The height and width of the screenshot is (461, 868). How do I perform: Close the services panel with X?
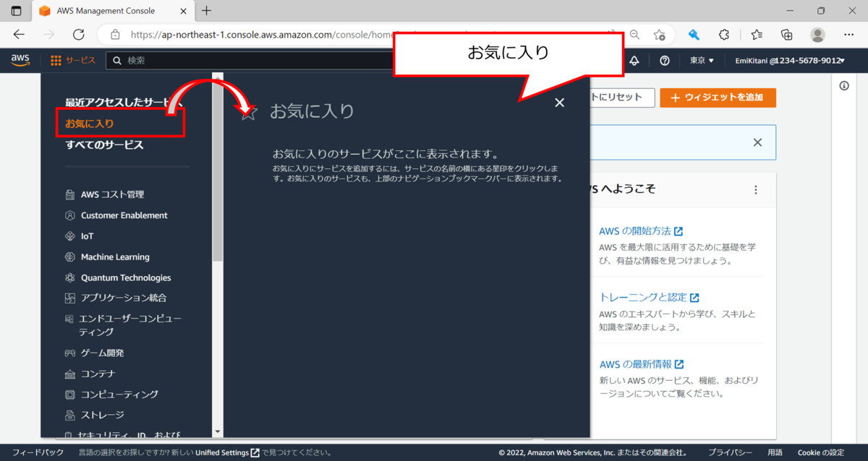tap(559, 103)
